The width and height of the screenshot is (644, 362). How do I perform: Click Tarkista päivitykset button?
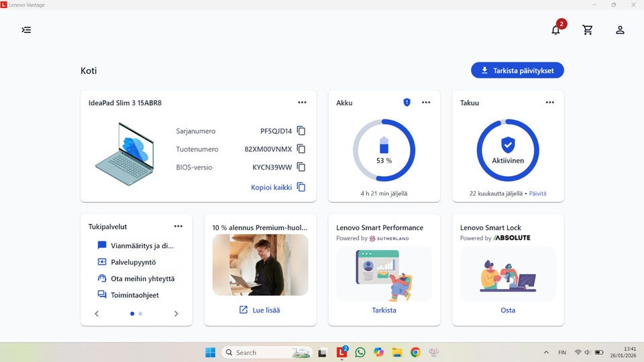click(517, 70)
